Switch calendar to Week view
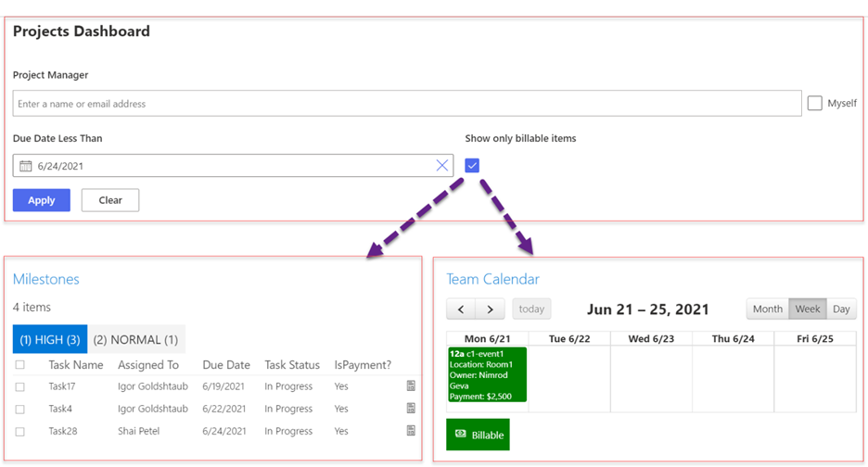The height and width of the screenshot is (467, 868). (x=807, y=309)
